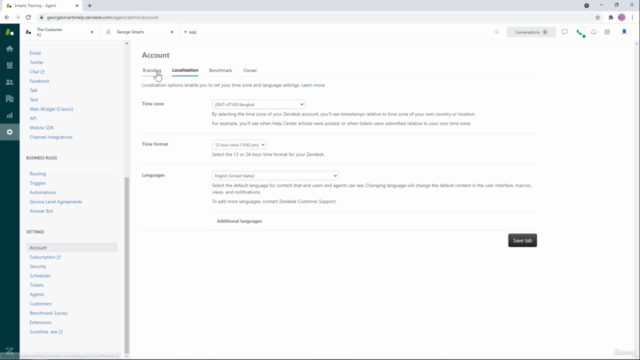Click the sidebar vertical scrollbar
Image resolution: width=640 pixels, height=360 pixels.
127,265
